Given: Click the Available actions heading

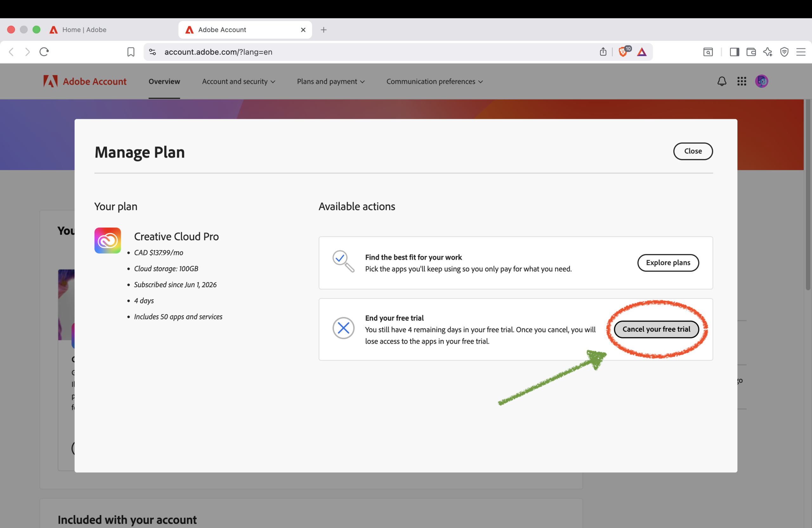Looking at the screenshot, I should pos(357,206).
